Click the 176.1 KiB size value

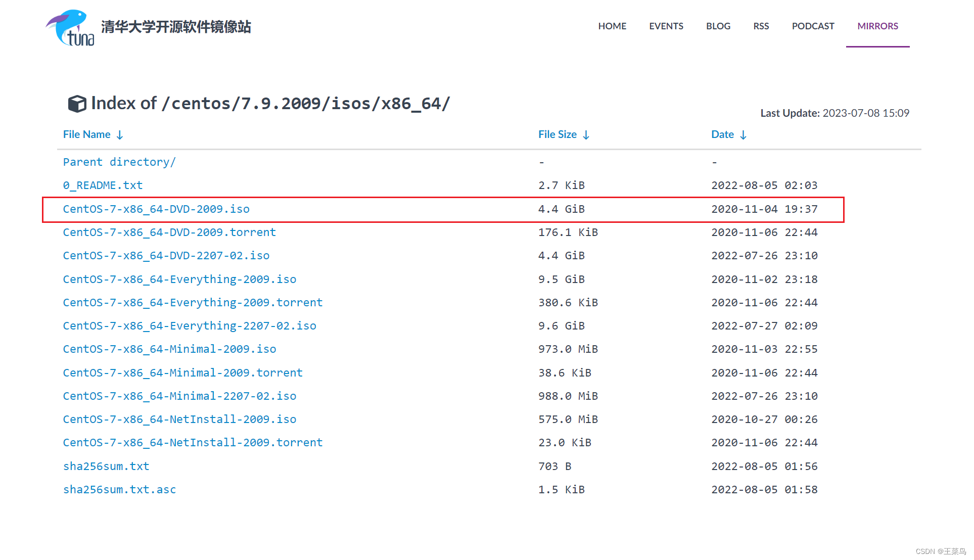(x=568, y=232)
